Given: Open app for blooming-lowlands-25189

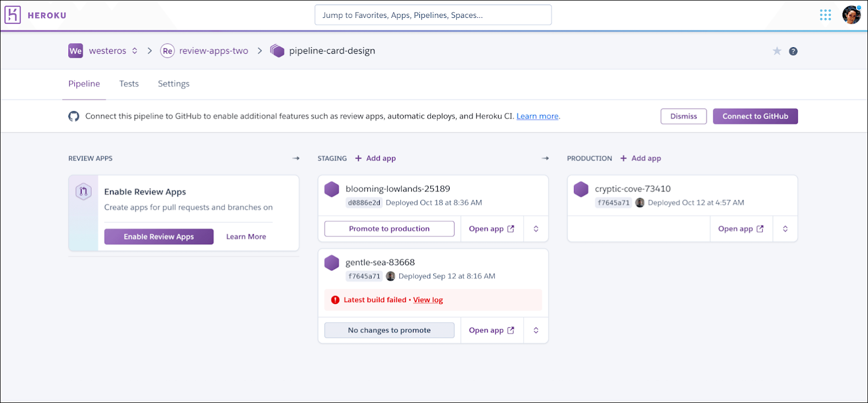Looking at the screenshot, I should pyautogui.click(x=492, y=229).
